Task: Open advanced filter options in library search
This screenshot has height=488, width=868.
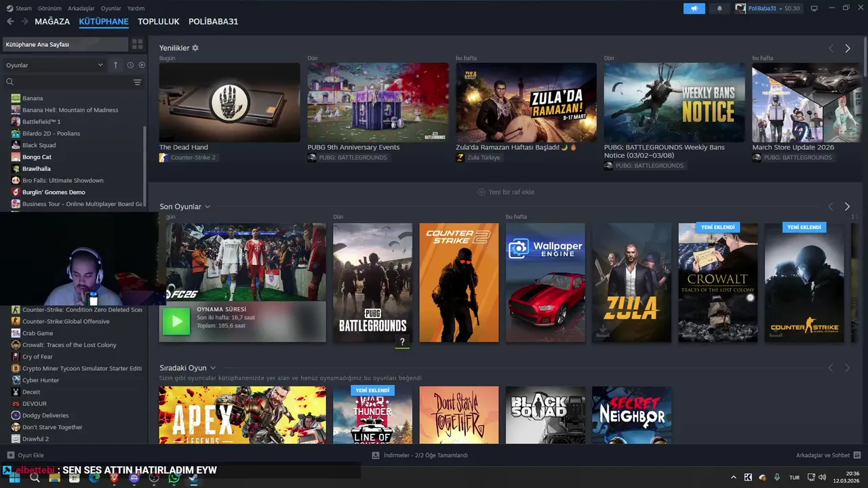Action: pos(138,82)
